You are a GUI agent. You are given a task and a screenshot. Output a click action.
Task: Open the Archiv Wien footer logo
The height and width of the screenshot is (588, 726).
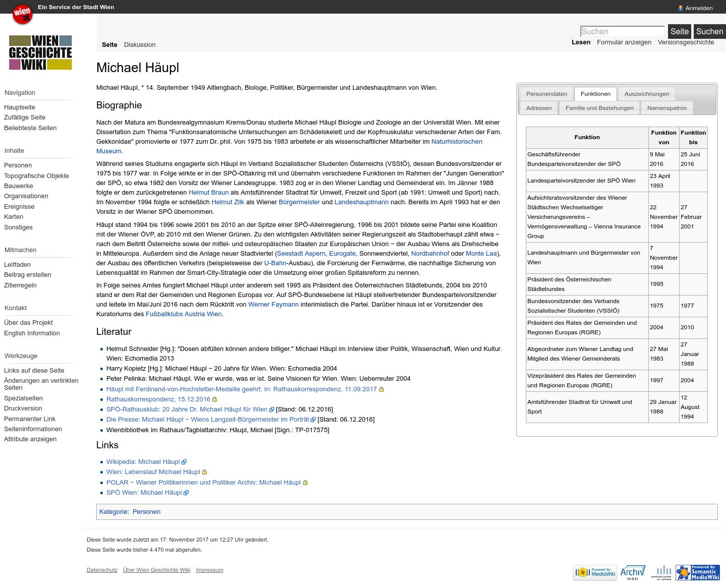point(632,573)
